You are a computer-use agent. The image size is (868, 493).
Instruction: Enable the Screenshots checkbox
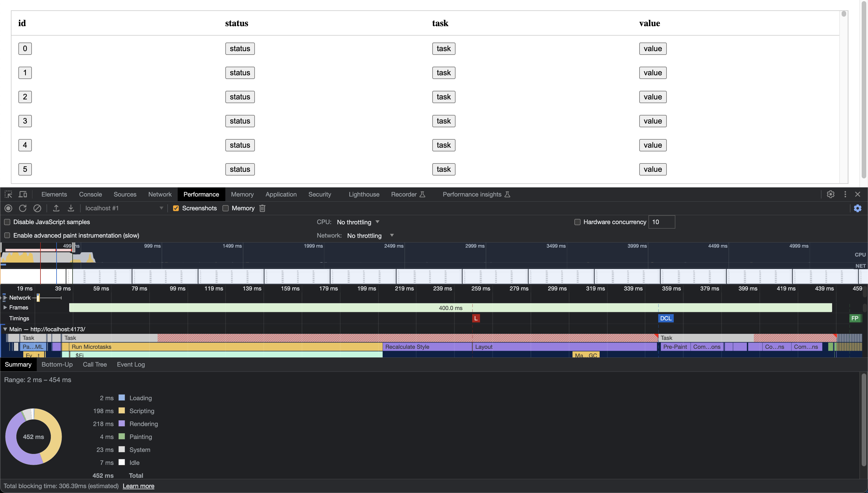tap(176, 208)
